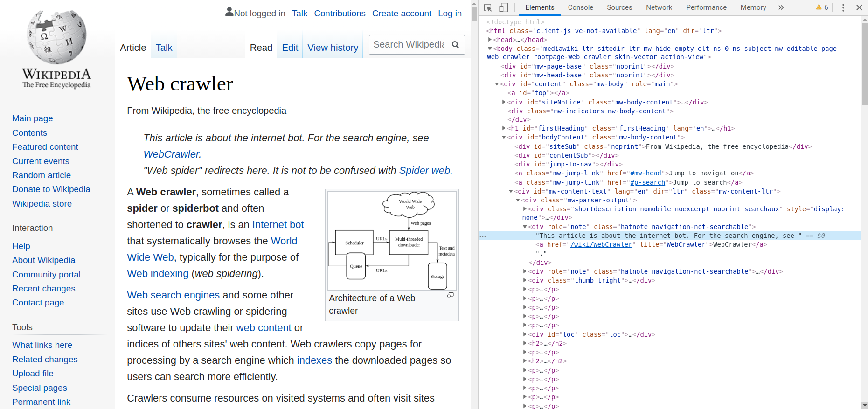Viewport: 868px width, 409px height.
Task: Expand the toc div node
Action: point(525,334)
